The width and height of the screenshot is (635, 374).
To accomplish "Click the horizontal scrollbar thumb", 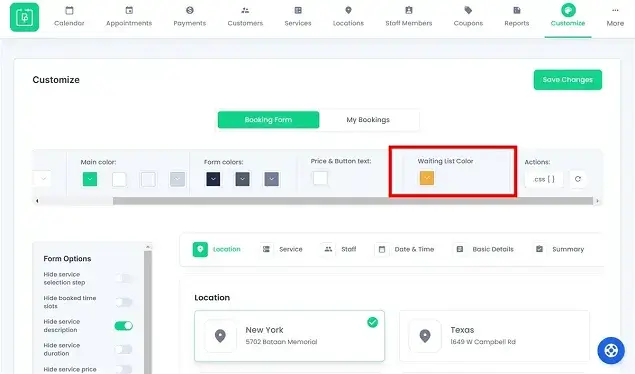I will click(x=353, y=201).
